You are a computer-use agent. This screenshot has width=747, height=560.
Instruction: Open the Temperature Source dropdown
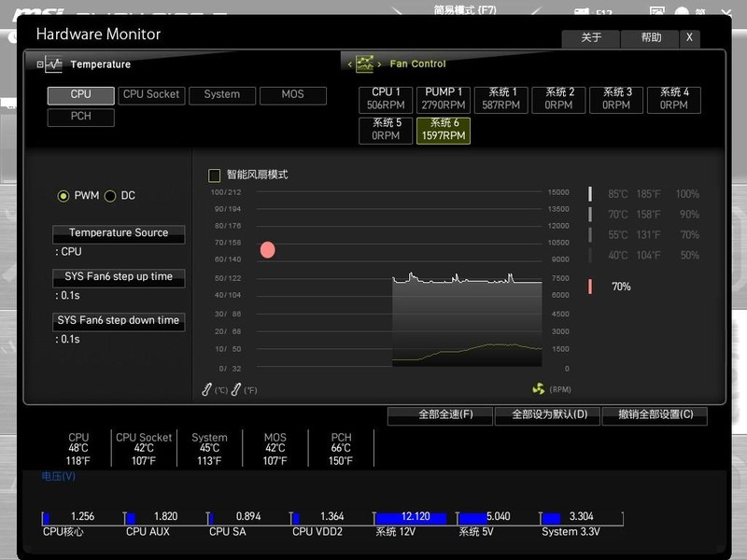pos(119,233)
